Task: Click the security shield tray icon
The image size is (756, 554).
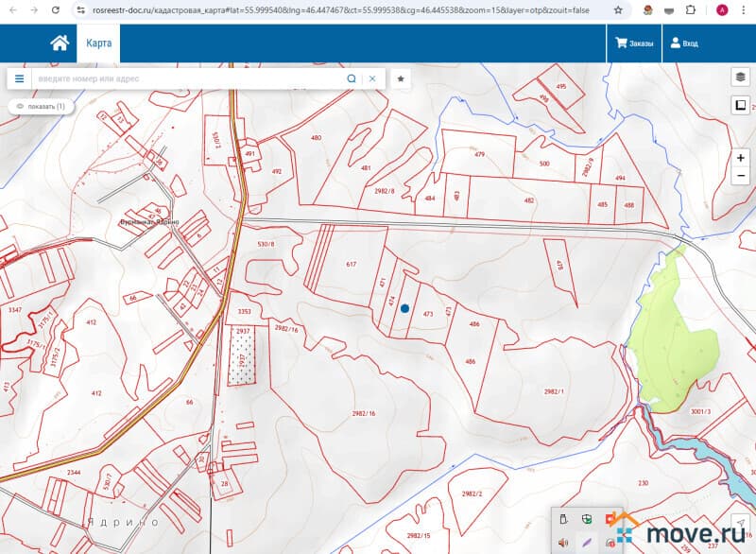Action: 586,519
